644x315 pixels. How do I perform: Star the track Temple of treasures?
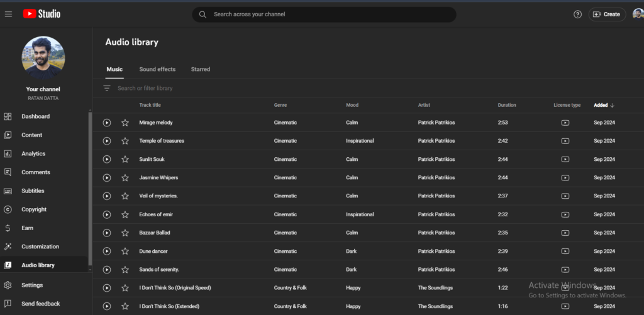coord(125,141)
